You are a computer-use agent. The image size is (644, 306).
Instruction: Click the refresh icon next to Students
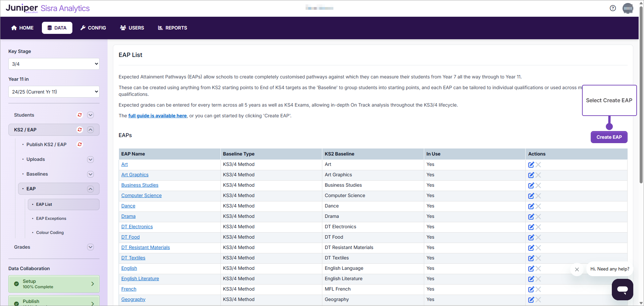point(80,115)
